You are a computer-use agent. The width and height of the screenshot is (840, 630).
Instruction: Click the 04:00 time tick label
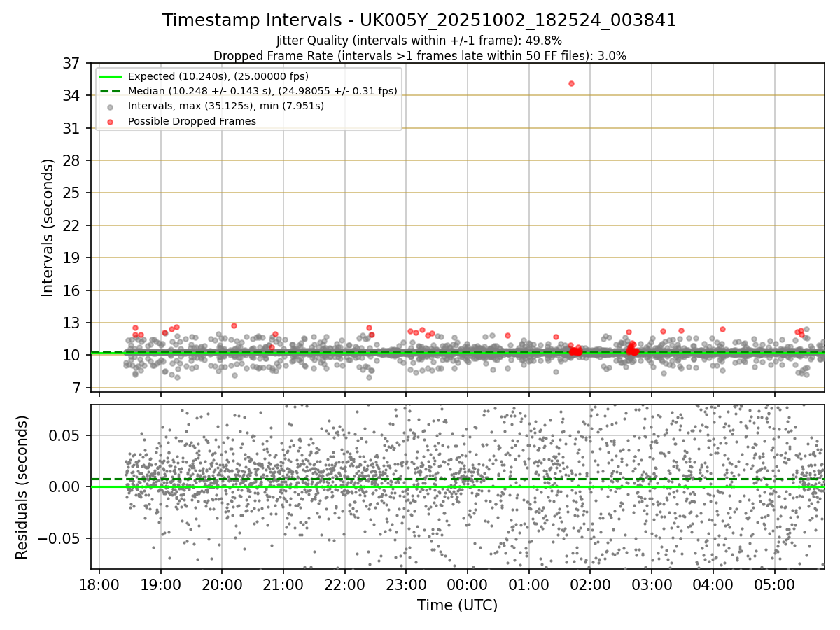(x=713, y=584)
